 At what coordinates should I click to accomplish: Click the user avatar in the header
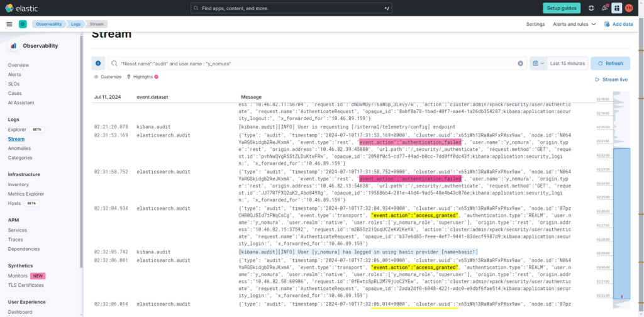tap(633, 8)
